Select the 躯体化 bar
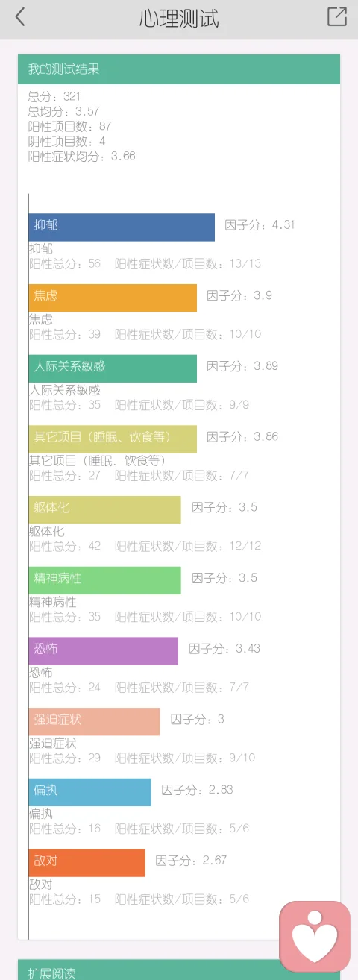Image resolution: width=358 pixels, height=980 pixels. point(104,509)
